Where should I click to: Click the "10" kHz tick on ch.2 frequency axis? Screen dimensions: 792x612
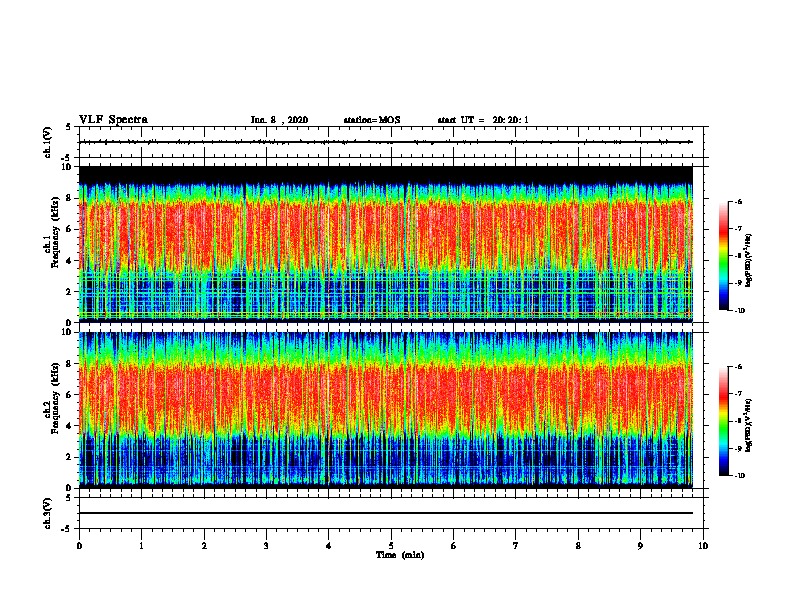69,332
